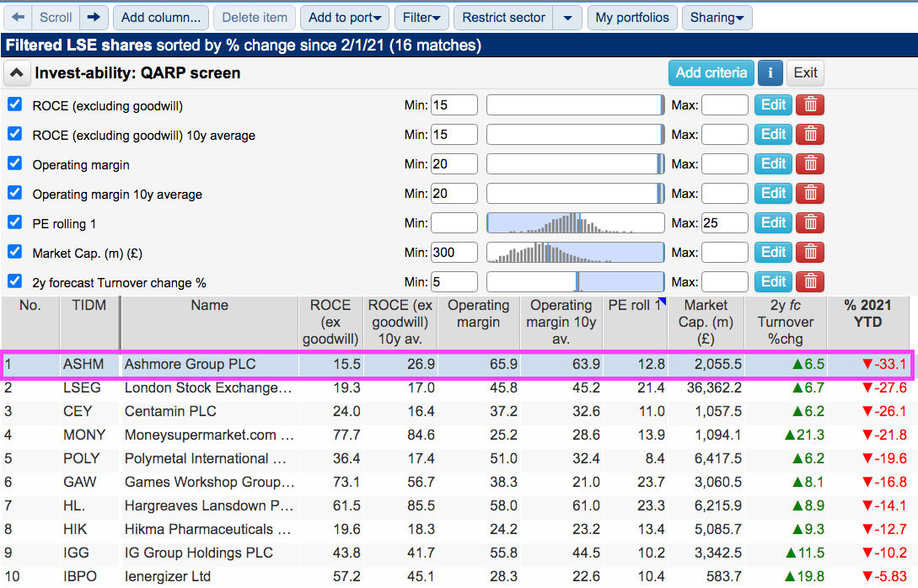Select the Hikma Pharmaceuticals row
This screenshot has width=918, height=588.
[456, 530]
